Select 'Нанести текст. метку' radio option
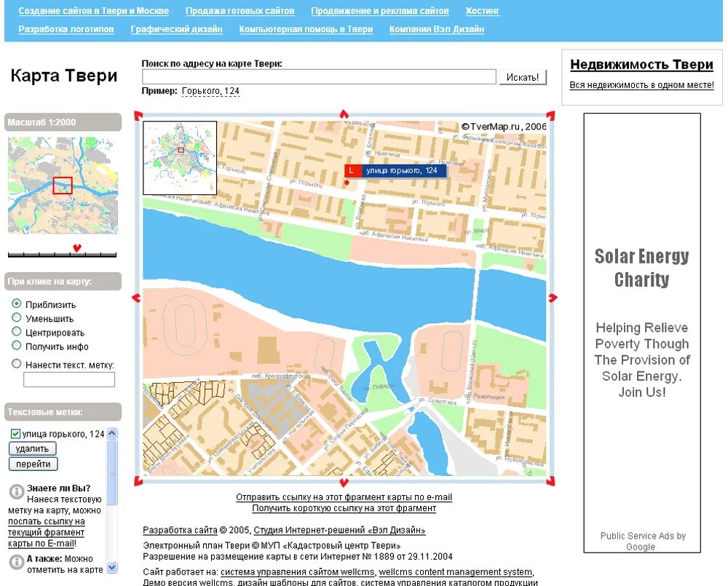This screenshot has width=728, height=586. pyautogui.click(x=16, y=364)
